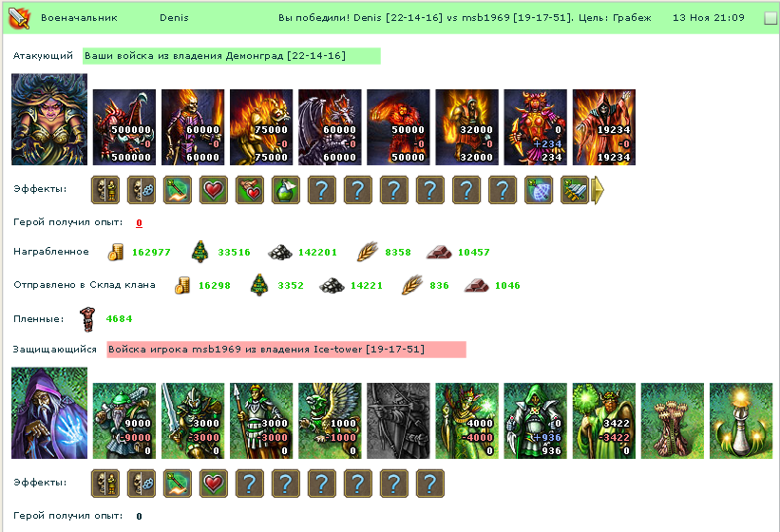Open the defender wizard hero portrait
Screen dimensions: 780x532
(49, 412)
